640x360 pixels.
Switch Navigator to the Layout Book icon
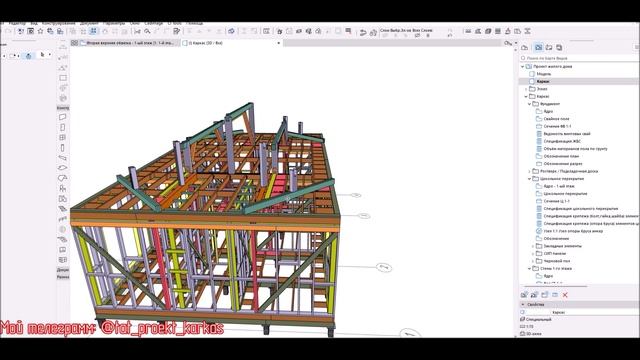pos(549,48)
